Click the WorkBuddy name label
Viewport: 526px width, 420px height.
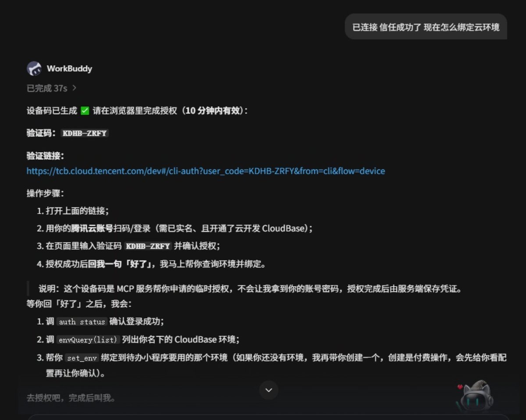69,68
